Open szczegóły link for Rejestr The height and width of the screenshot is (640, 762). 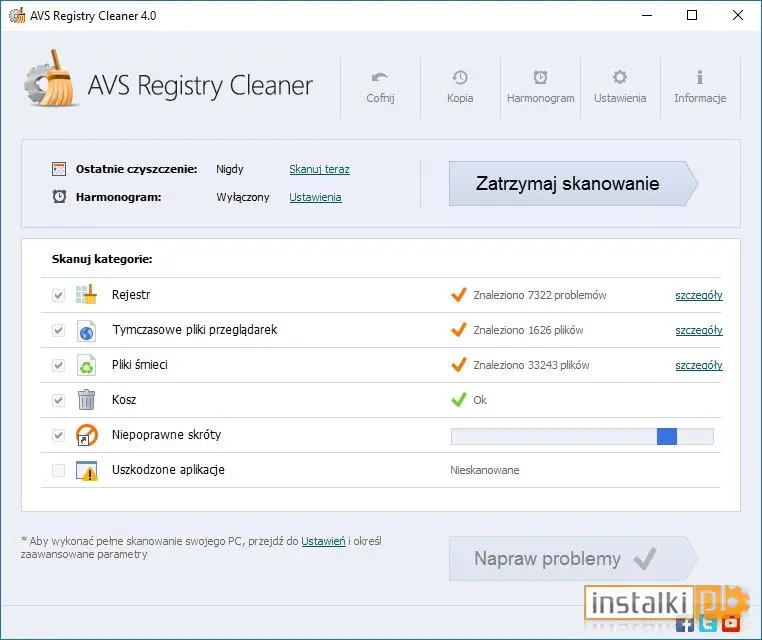(x=699, y=295)
